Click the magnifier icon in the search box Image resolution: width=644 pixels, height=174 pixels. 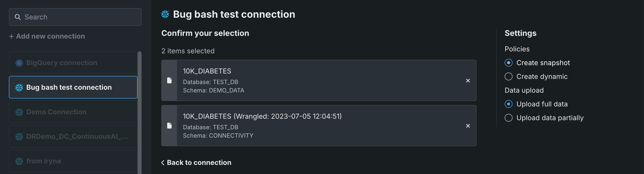coord(17,17)
